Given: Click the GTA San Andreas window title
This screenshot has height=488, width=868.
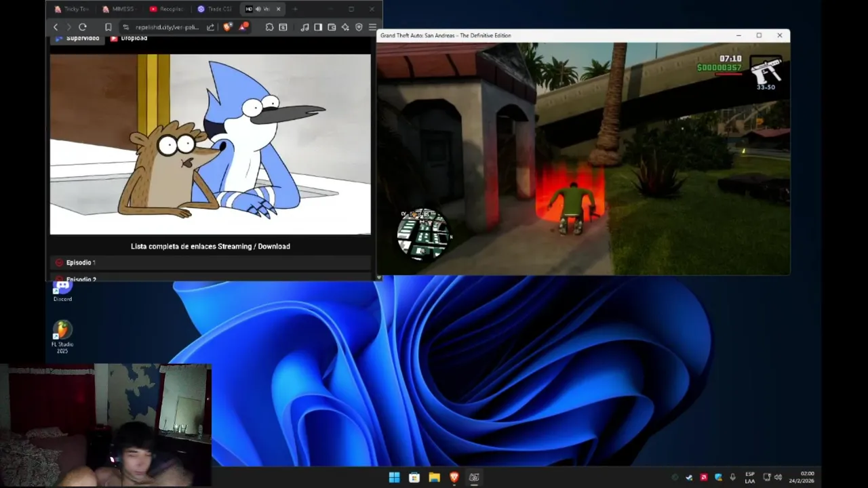Looking at the screenshot, I should coord(446,35).
